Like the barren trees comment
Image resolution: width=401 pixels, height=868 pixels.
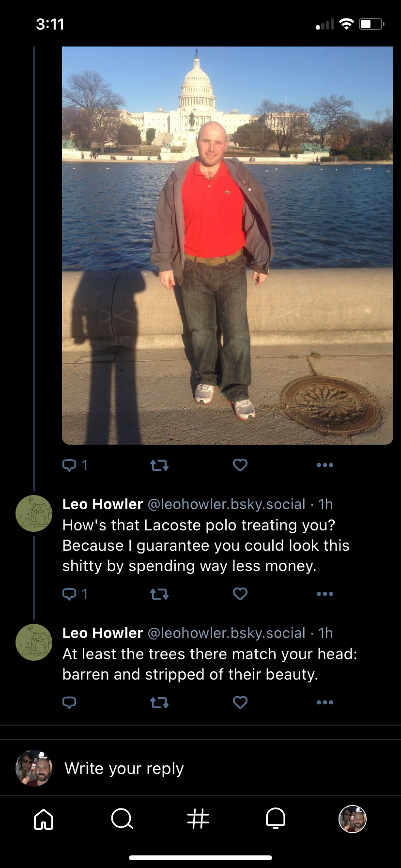click(240, 702)
